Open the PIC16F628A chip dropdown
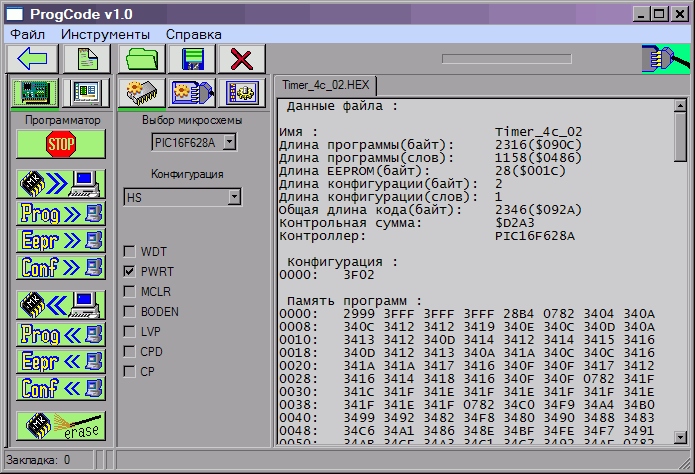Image resolution: width=695 pixels, height=474 pixels. click(229, 142)
